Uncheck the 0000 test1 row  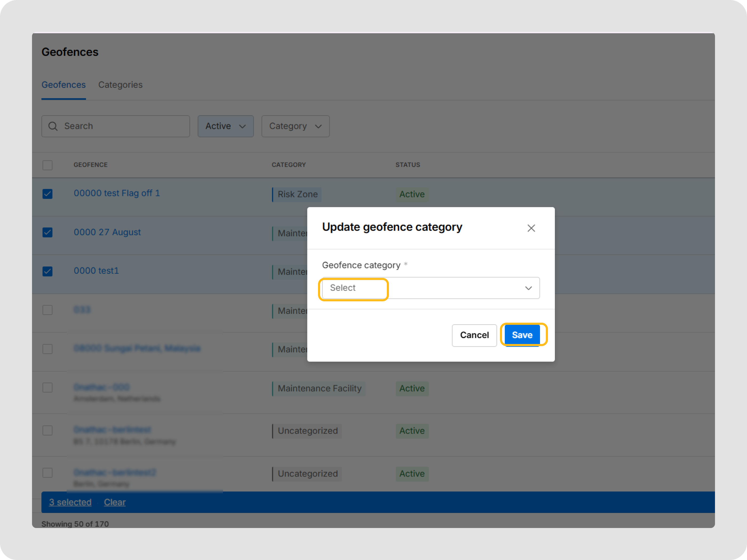[47, 271]
